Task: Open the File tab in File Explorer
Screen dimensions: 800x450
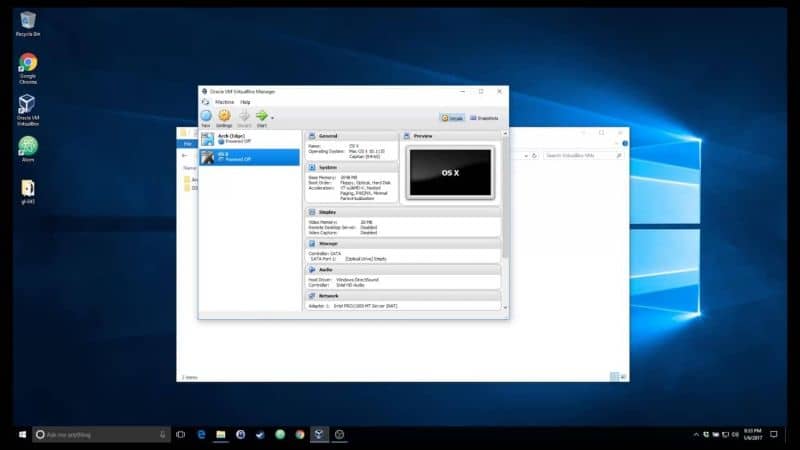Action: [x=187, y=144]
